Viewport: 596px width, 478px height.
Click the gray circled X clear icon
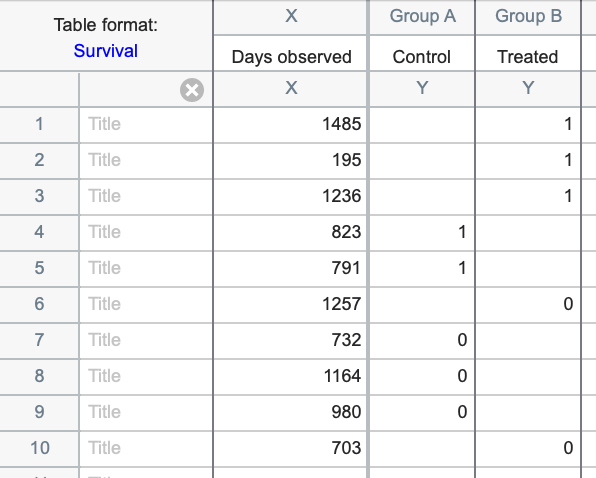[x=192, y=90]
